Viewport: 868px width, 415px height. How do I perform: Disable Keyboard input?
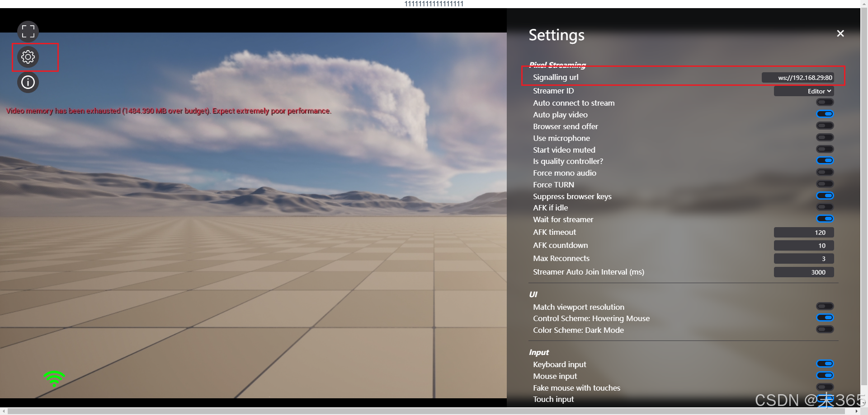(826, 364)
